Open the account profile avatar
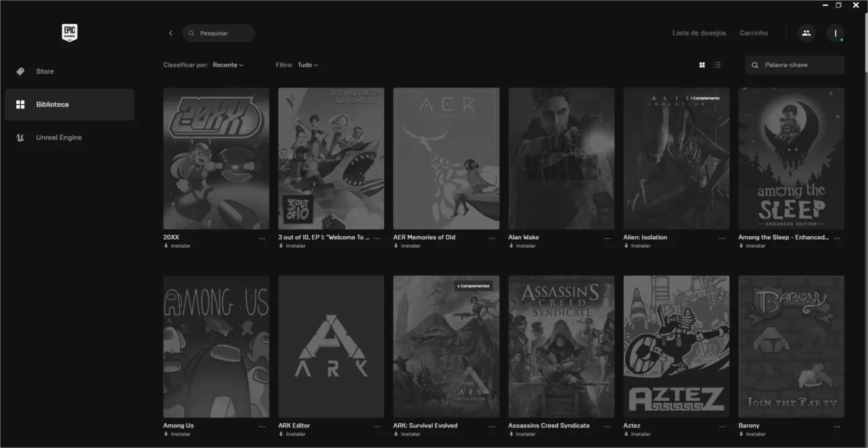Image resolution: width=868 pixels, height=448 pixels. (x=835, y=33)
